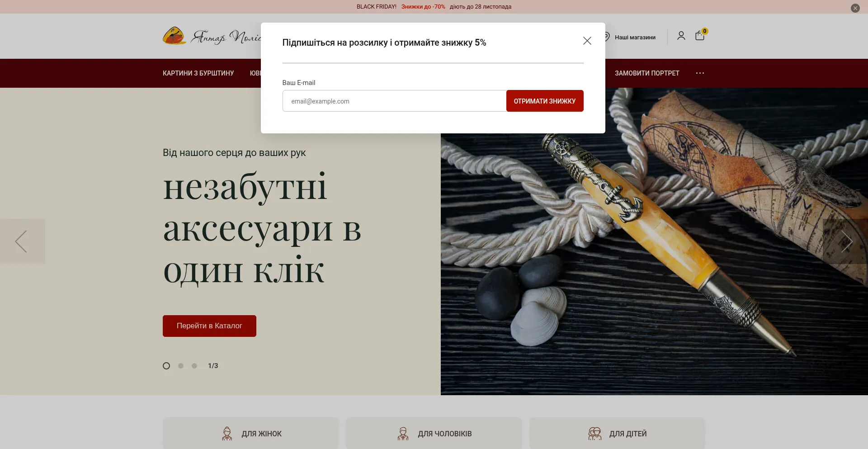The width and height of the screenshot is (868, 449).
Task: Show previous slide with left arrow
Action: pyautogui.click(x=21, y=241)
